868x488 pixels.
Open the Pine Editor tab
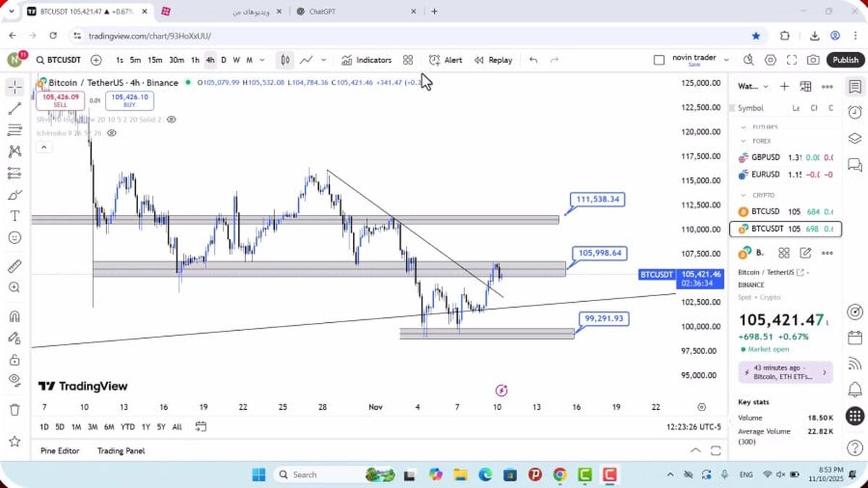[x=60, y=451]
